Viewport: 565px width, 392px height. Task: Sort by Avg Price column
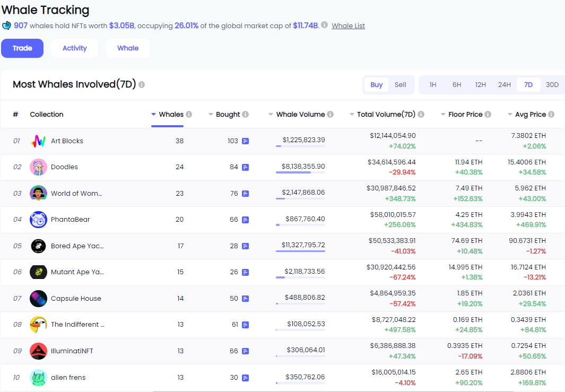[x=526, y=114]
